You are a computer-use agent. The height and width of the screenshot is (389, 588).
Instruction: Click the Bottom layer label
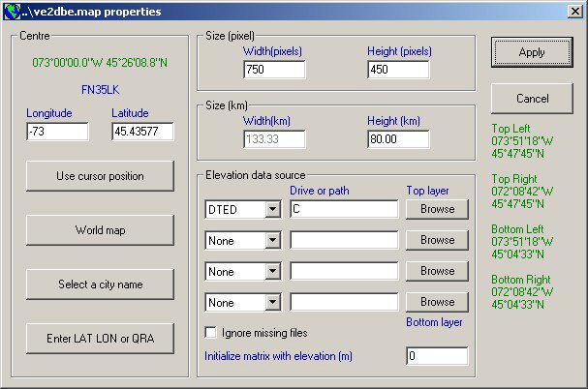[x=434, y=322]
